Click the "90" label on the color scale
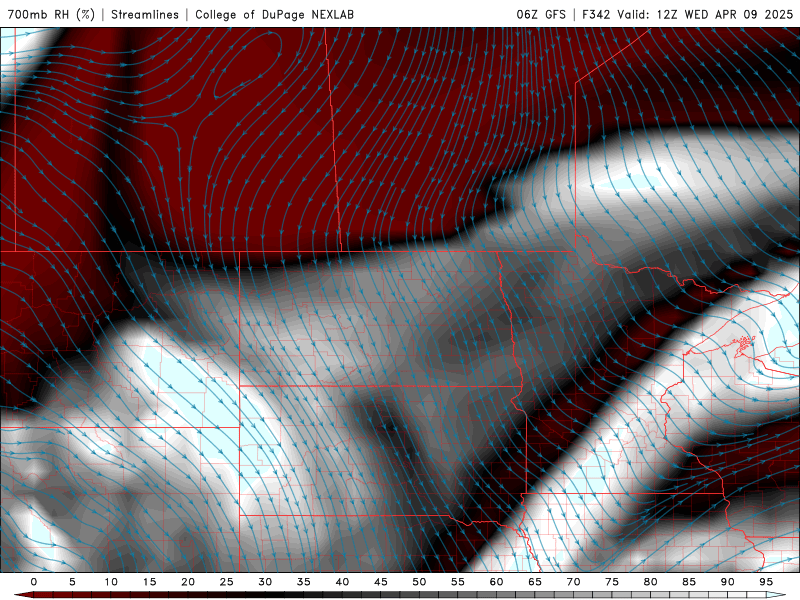The height and width of the screenshot is (600, 800). tap(727, 582)
